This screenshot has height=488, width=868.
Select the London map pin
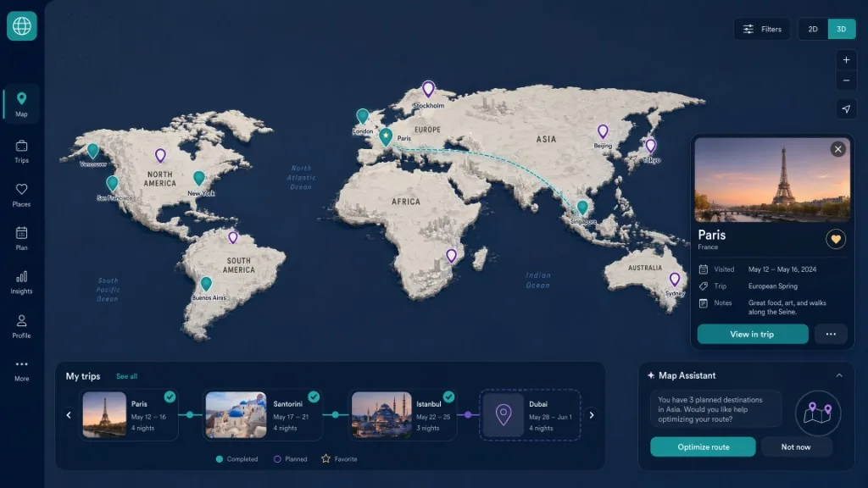362,116
